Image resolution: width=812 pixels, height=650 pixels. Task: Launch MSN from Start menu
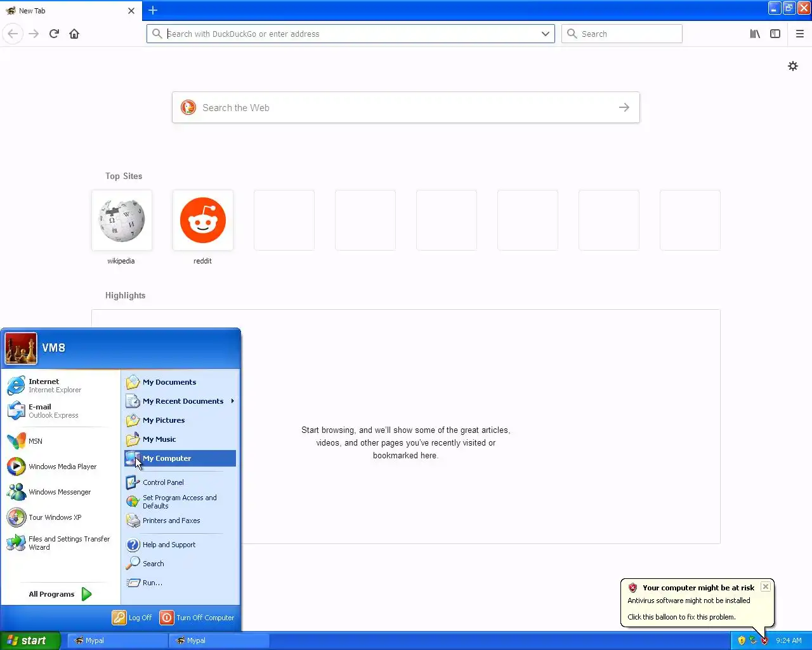61,441
